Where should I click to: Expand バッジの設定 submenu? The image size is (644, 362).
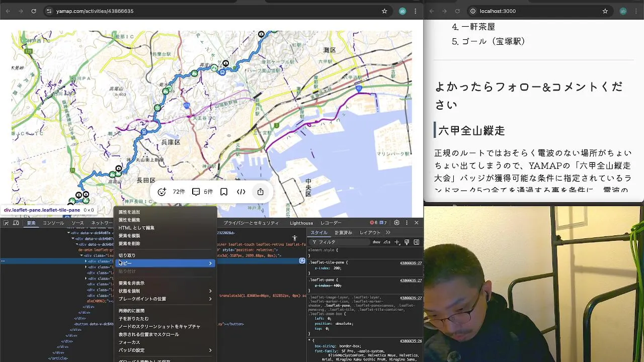(166, 350)
